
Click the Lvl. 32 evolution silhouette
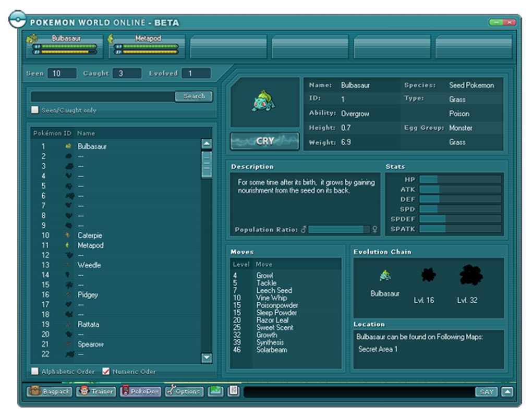coord(471,275)
